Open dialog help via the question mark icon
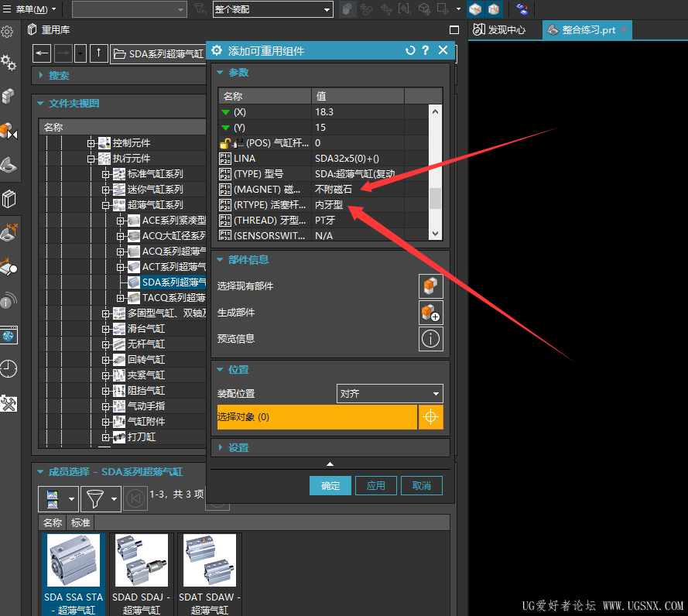This screenshot has width=688, height=616. (x=425, y=50)
